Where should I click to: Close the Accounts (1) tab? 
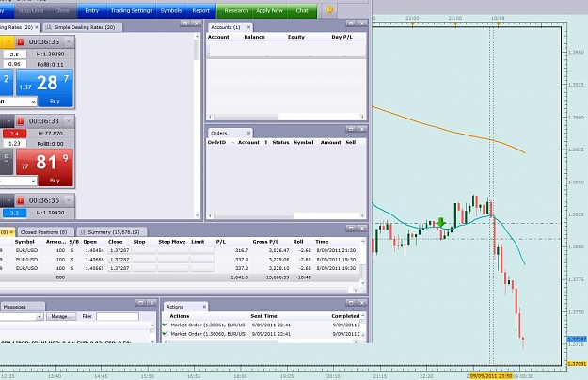(248, 27)
